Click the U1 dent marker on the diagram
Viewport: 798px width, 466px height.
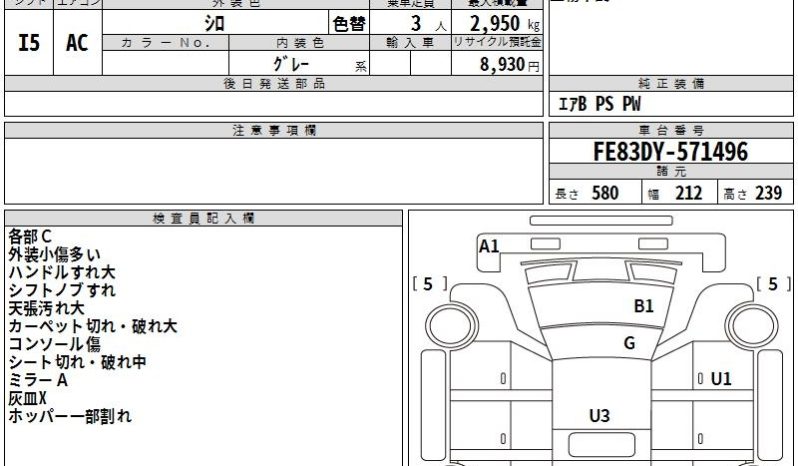[721, 379]
